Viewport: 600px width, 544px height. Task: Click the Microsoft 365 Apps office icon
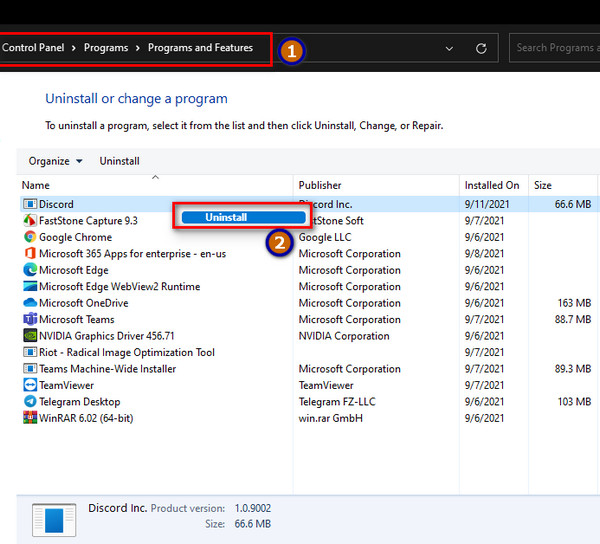click(x=30, y=254)
